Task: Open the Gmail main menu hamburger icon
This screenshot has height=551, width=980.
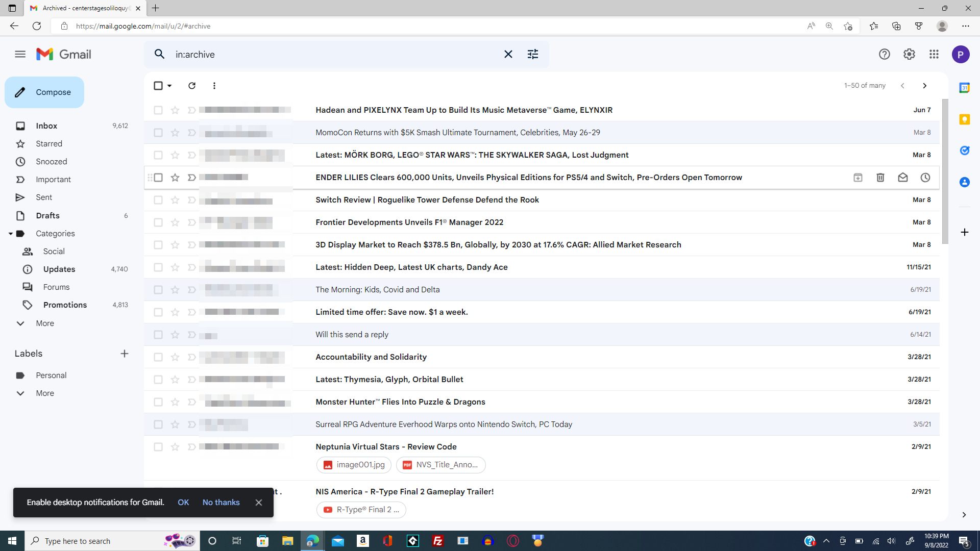Action: 20,54
